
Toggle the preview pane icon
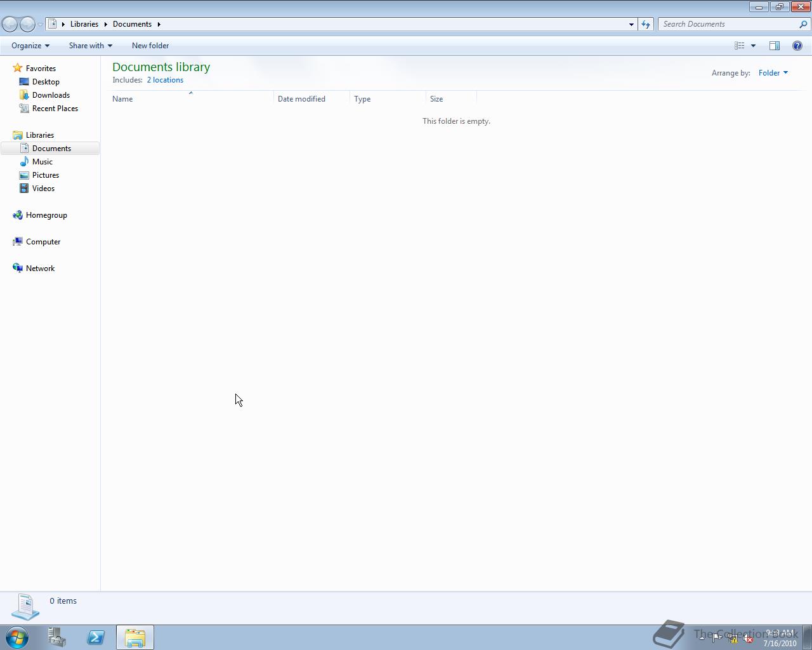775,46
